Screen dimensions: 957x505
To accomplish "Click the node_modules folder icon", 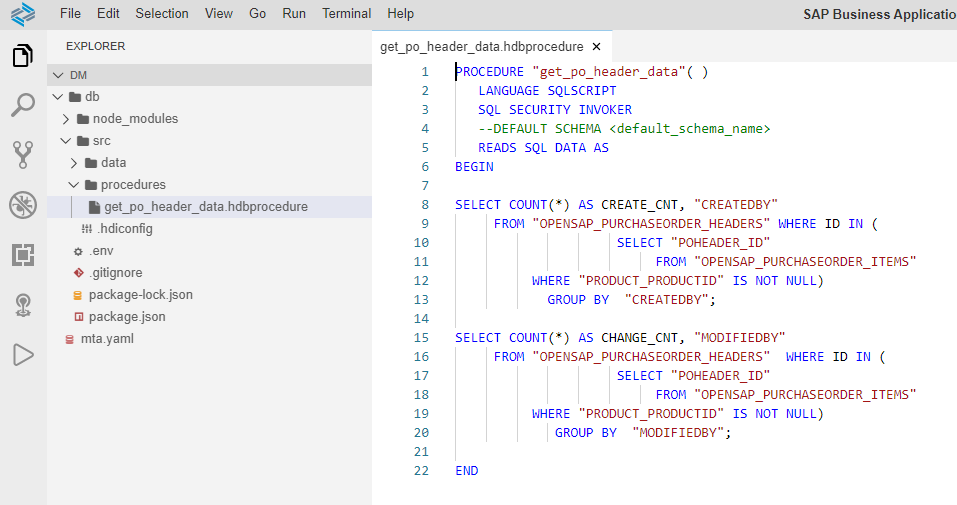I will coord(83,119).
